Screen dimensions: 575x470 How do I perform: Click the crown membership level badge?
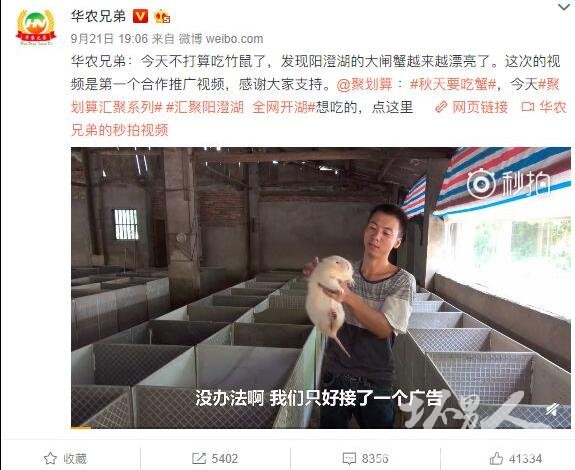pos(162,16)
